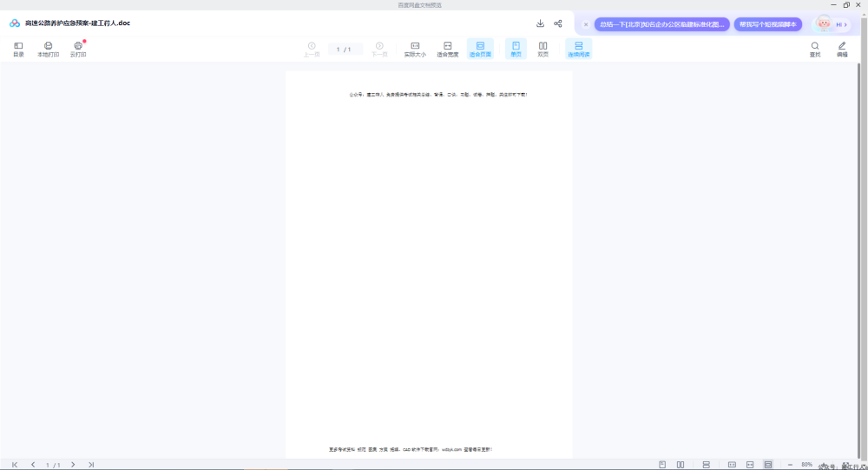Screen dimensions: 868x470
Task: Open the 目录 table of contents panel
Action: click(18, 50)
